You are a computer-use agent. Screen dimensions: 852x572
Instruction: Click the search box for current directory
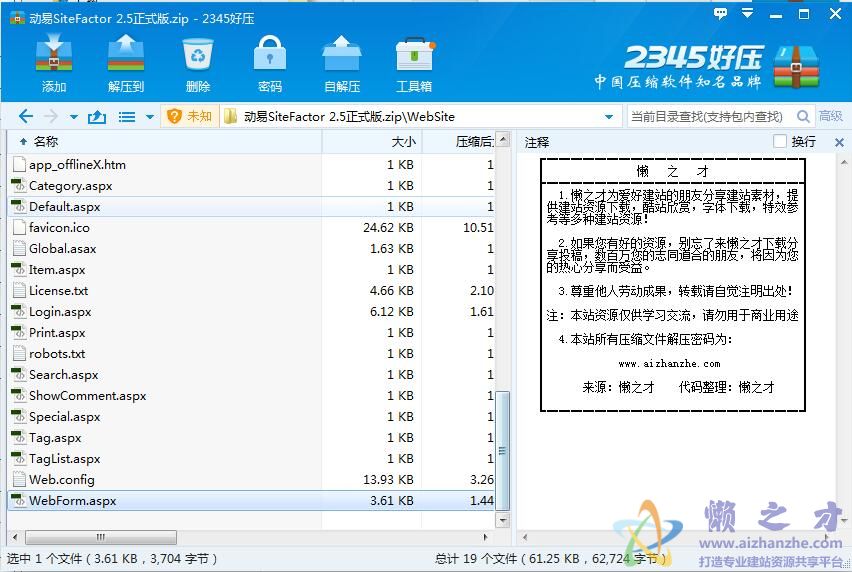tap(711, 116)
